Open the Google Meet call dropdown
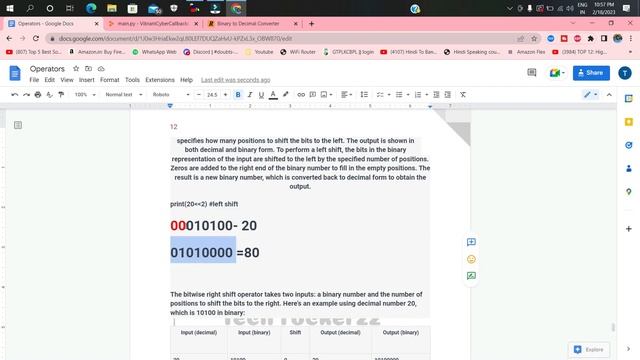 (557, 73)
